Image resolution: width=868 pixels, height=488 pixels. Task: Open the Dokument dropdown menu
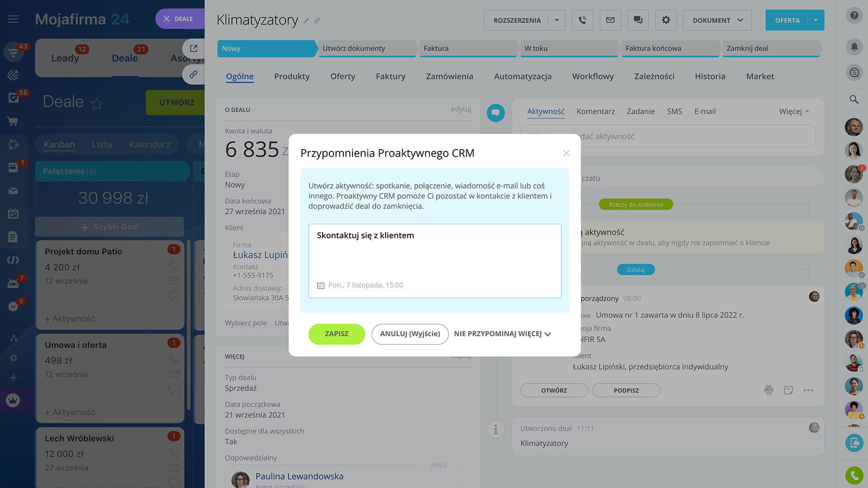pyautogui.click(x=717, y=20)
